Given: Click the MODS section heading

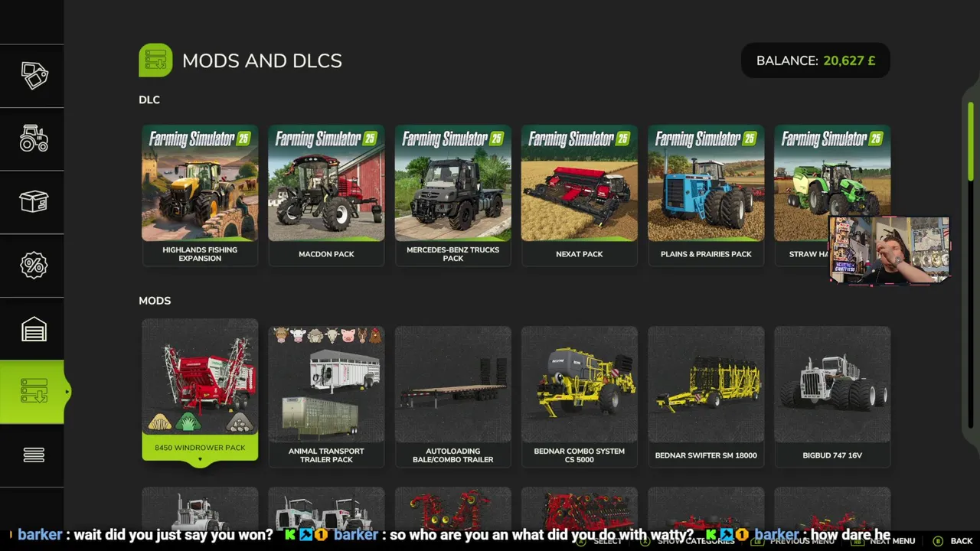Looking at the screenshot, I should coord(155,301).
